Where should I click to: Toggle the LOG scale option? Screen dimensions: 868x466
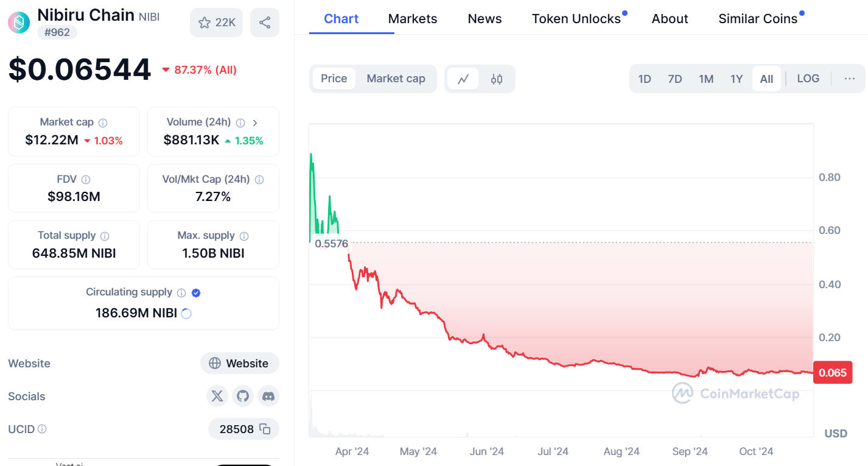(808, 79)
